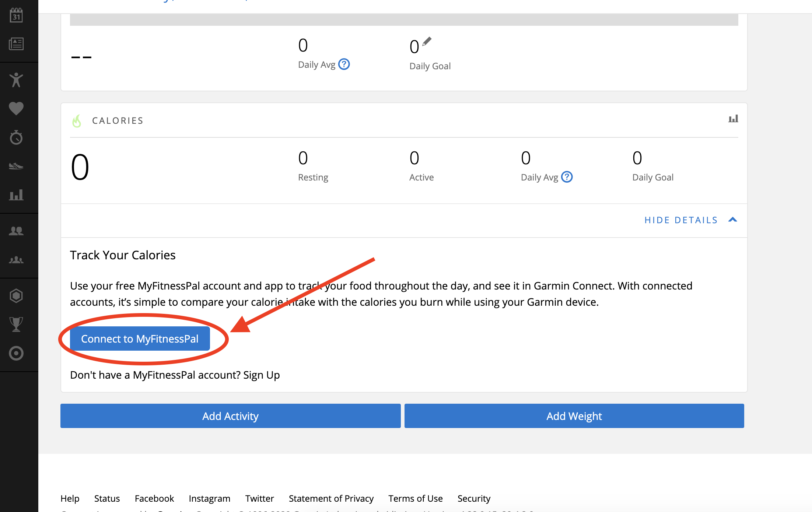The image size is (812, 512).
Task: Select the activities/person icon in sidebar
Action: (16, 80)
